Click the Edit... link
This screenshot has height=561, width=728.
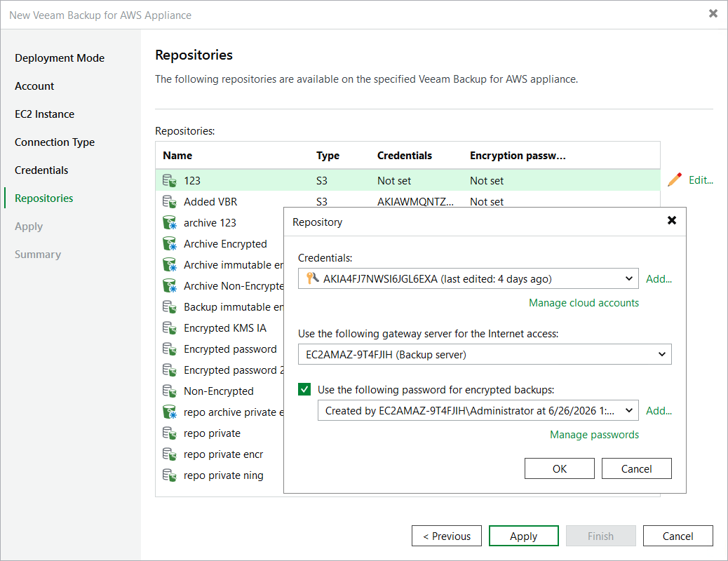click(701, 180)
